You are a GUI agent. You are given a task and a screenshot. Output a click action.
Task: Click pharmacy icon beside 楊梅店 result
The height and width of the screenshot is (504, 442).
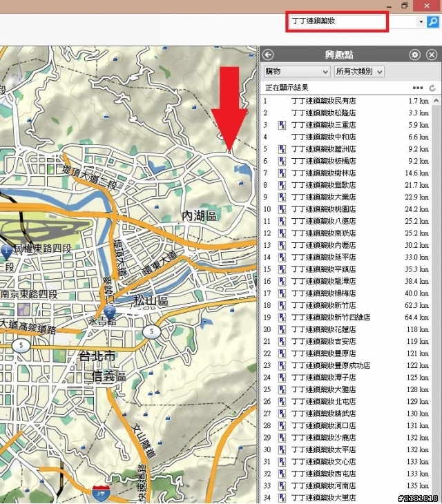[282, 293]
